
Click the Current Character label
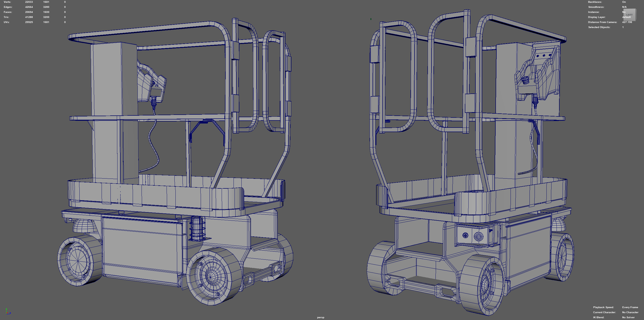[x=605, y=312]
